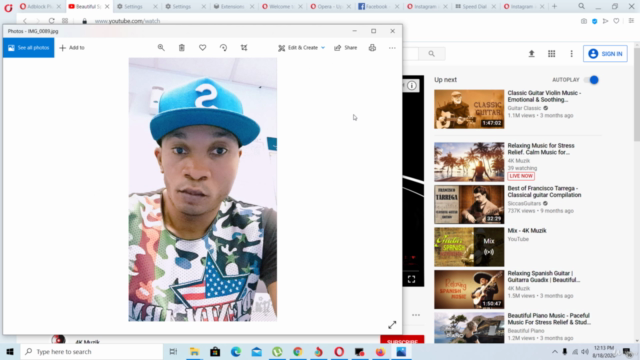Image resolution: width=640 pixels, height=360 pixels.
Task: Rotate the photo using the rotate icon
Action: pyautogui.click(x=223, y=48)
